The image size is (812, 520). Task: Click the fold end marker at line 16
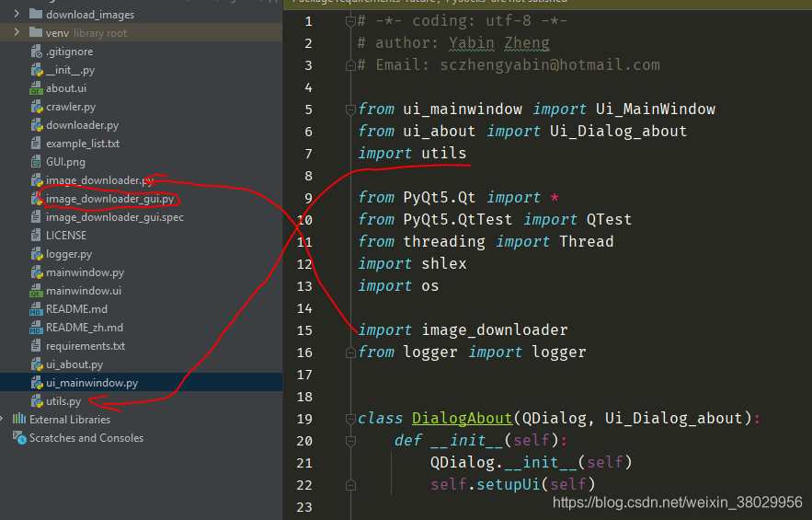point(350,352)
